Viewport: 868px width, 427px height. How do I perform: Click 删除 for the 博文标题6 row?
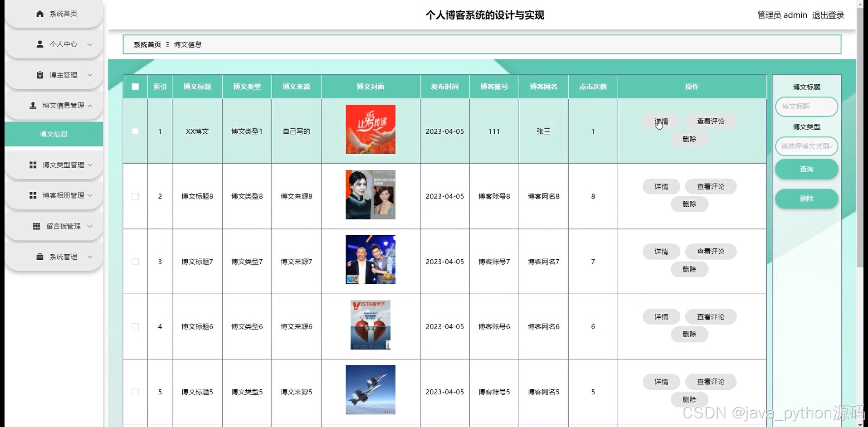pyautogui.click(x=689, y=334)
